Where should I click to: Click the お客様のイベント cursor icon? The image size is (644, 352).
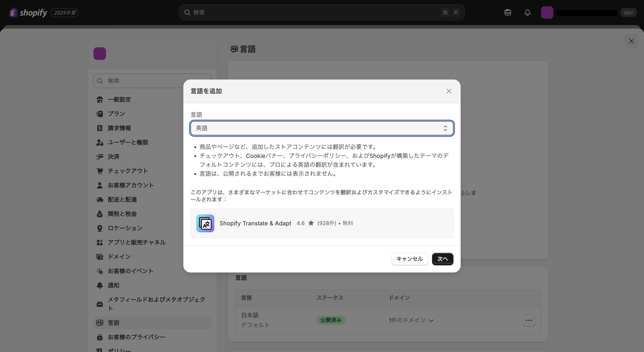pyautogui.click(x=100, y=271)
